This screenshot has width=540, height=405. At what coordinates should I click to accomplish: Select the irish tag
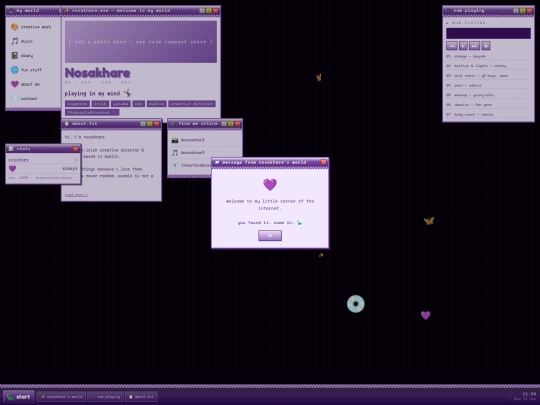click(x=100, y=104)
